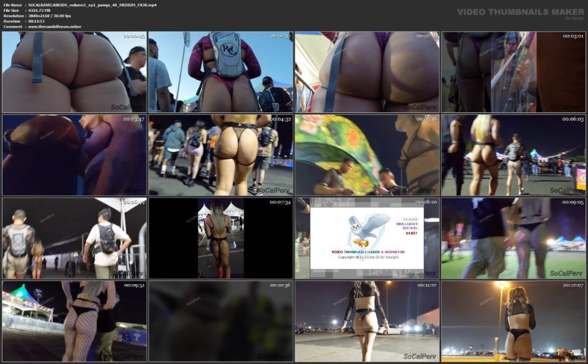Open the dark blurry frame at 00:10:36
Screen dimensions: 588x364
(220, 322)
